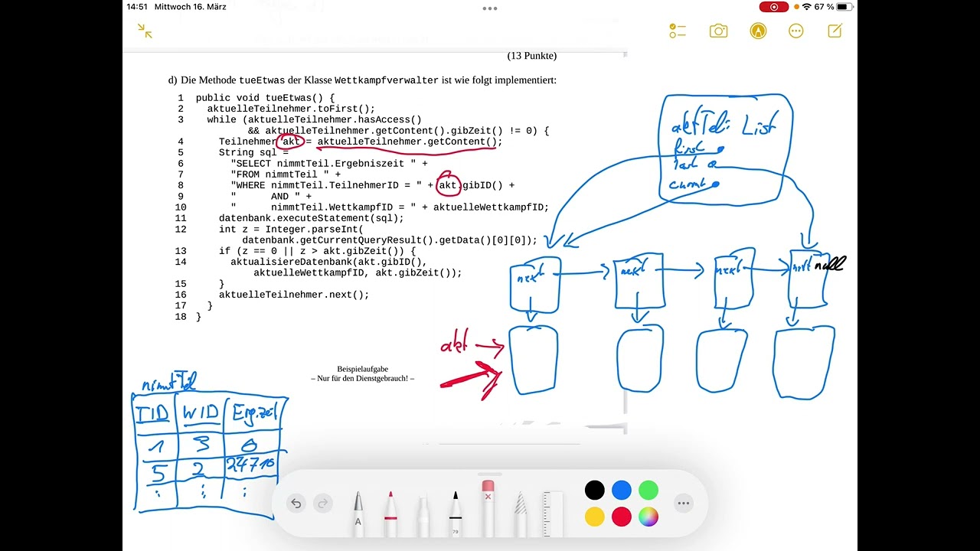This screenshot has height=551, width=980.
Task: Choose the black color swatch
Action: [x=595, y=490]
